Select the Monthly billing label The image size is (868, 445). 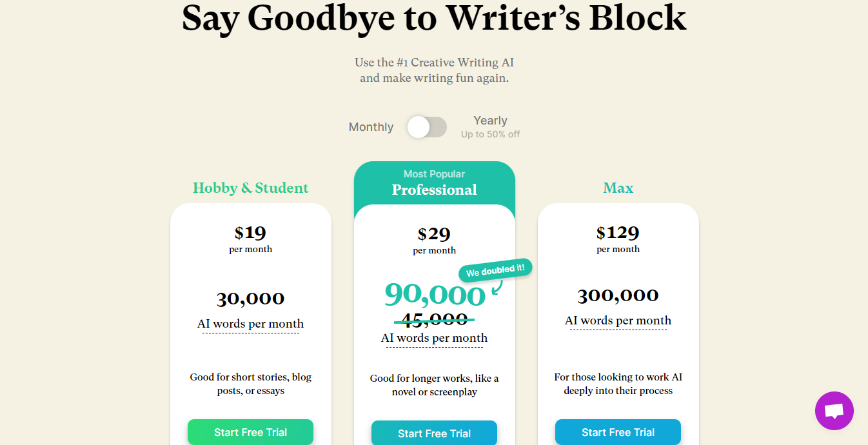point(371,127)
